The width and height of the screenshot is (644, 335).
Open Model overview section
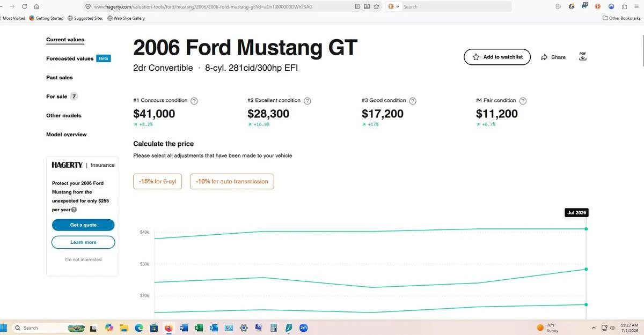67,135
